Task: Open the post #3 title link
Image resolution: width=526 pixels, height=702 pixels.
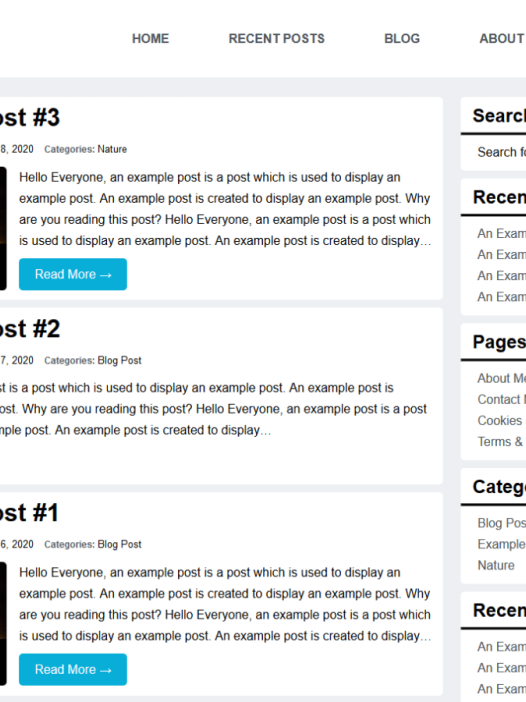Action: click(30, 117)
